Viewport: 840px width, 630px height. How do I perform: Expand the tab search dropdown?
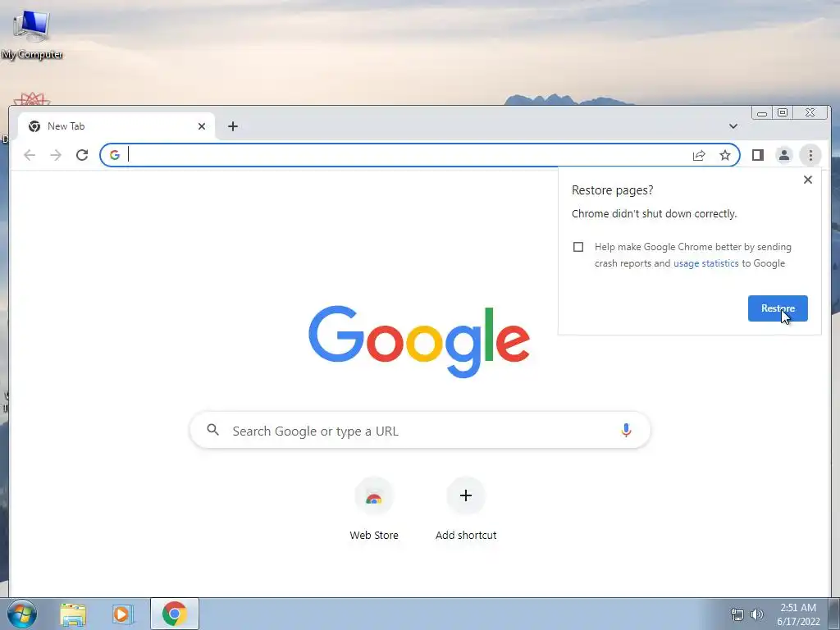pyautogui.click(x=733, y=126)
